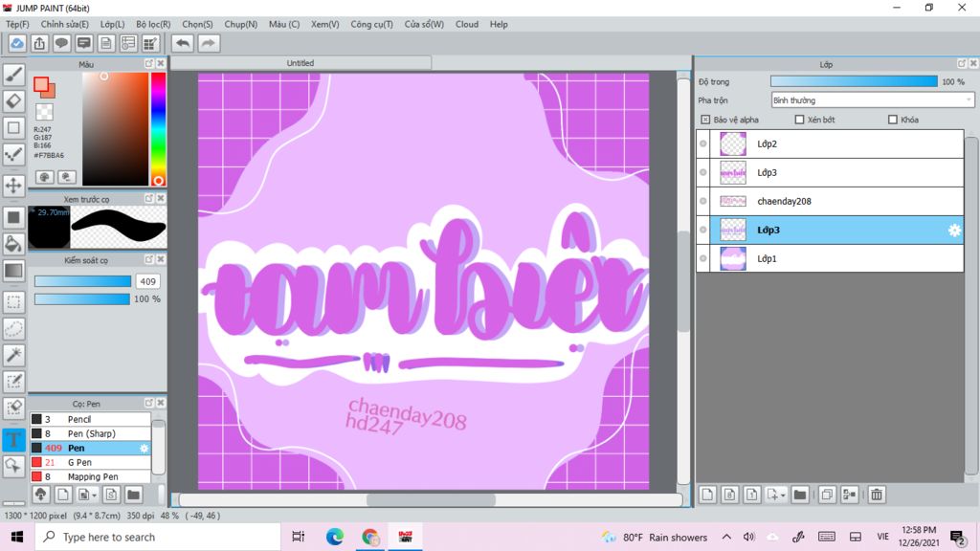The height and width of the screenshot is (551, 980).
Task: Click the cloud sync toolbar icon
Action: [17, 43]
